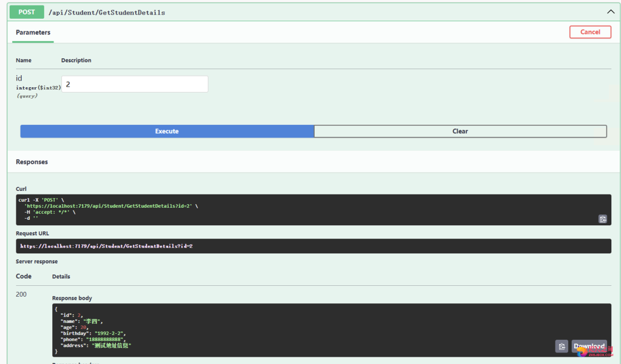
Task: Click the (query) parameter location label
Action: [x=27, y=96]
